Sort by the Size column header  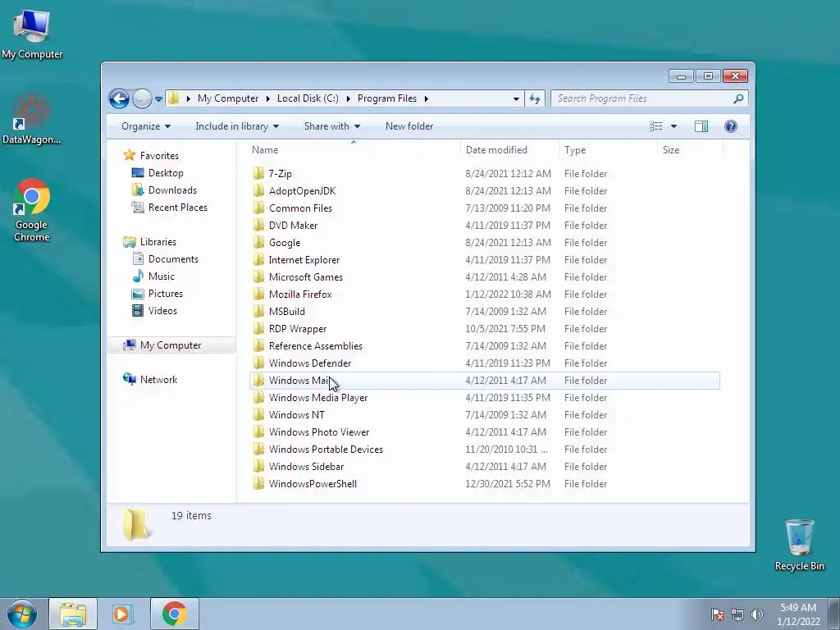[689, 150]
